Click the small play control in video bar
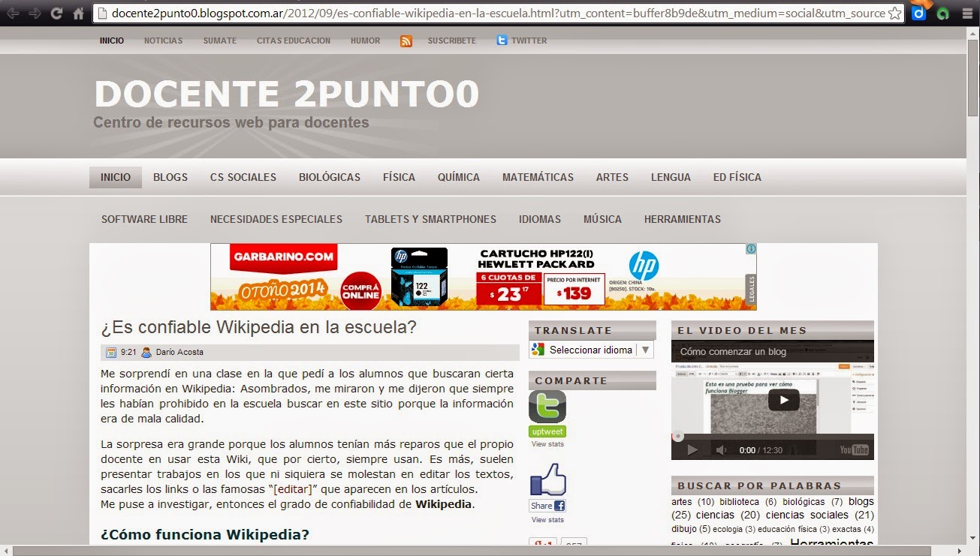980x556 pixels. pyautogui.click(x=692, y=450)
